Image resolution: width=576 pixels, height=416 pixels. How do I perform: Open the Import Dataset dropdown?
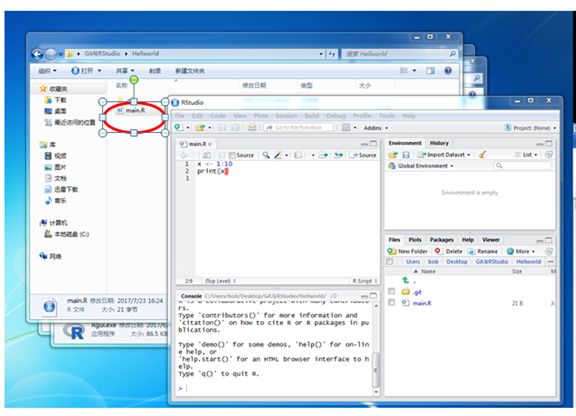pos(444,155)
